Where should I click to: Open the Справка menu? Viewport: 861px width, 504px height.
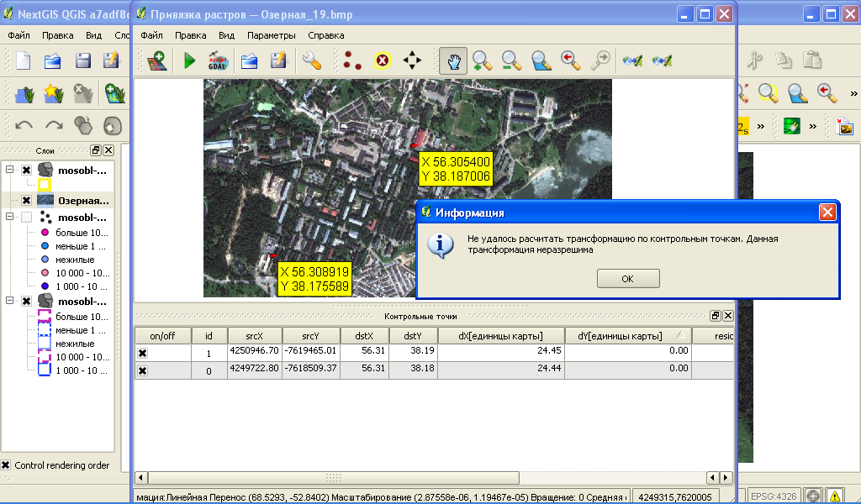[x=325, y=35]
